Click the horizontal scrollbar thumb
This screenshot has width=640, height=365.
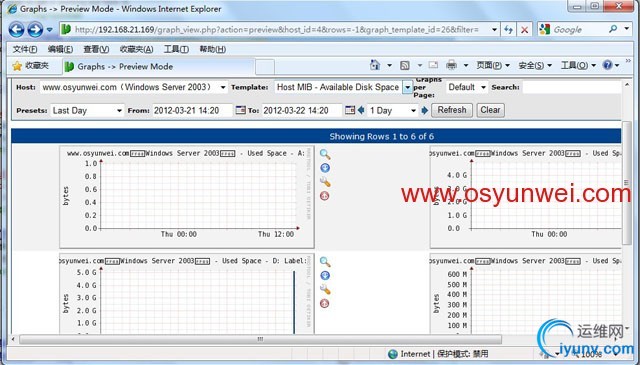click(260, 339)
